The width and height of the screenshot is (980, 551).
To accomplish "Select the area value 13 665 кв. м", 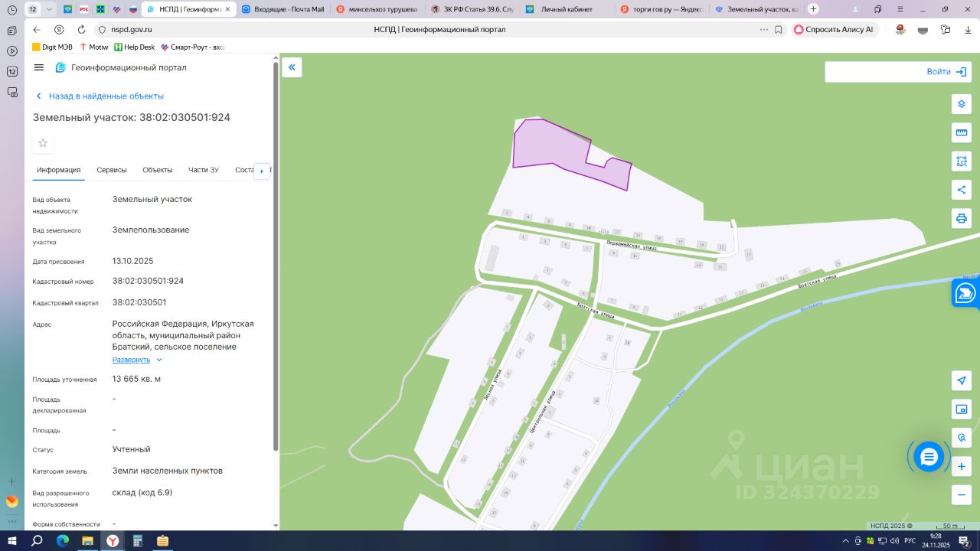I will pos(136,379).
